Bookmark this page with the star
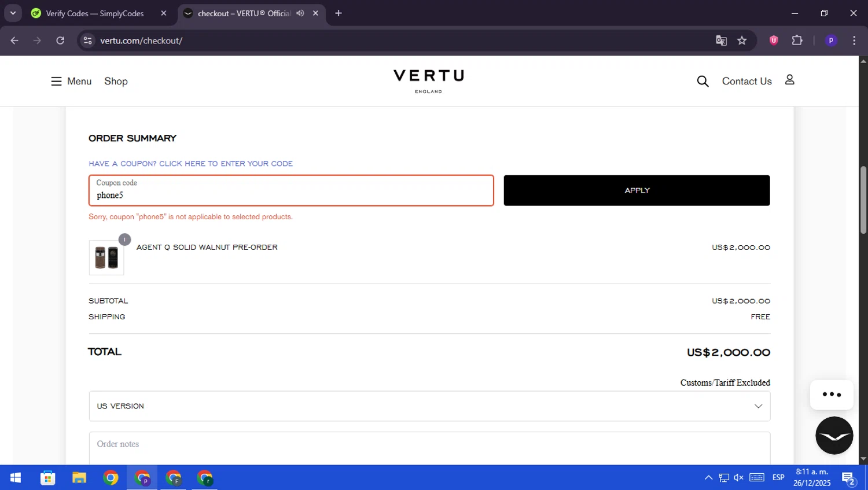This screenshot has width=868, height=490. 742,40
